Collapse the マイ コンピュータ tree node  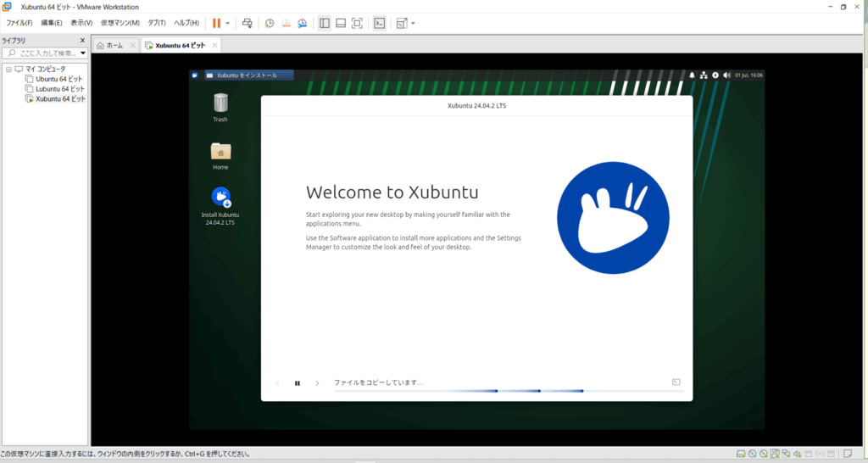coord(8,69)
